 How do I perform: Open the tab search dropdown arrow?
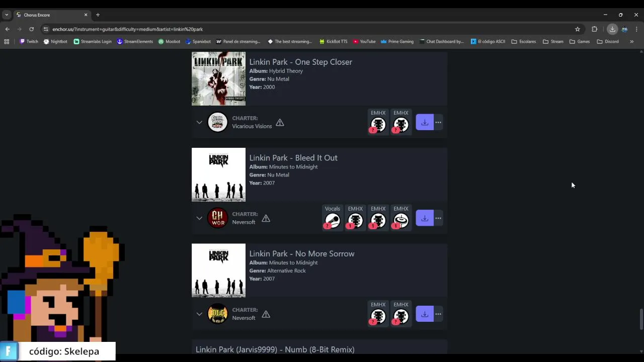point(7,15)
